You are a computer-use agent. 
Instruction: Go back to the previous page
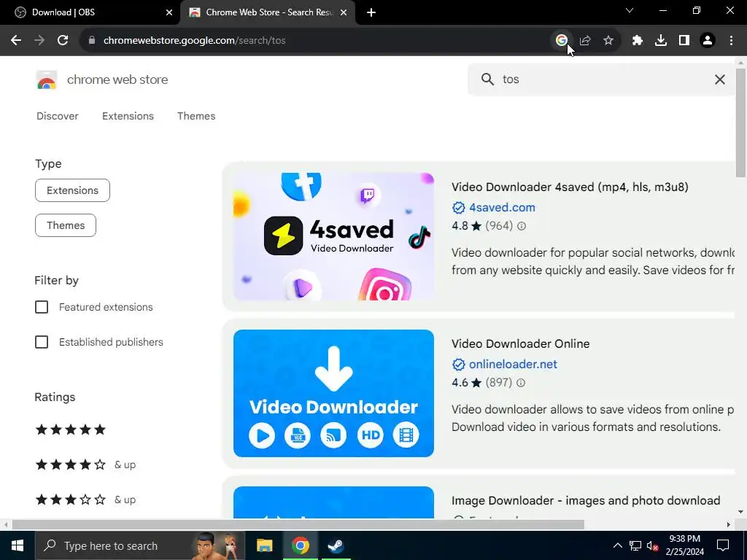coord(16,41)
